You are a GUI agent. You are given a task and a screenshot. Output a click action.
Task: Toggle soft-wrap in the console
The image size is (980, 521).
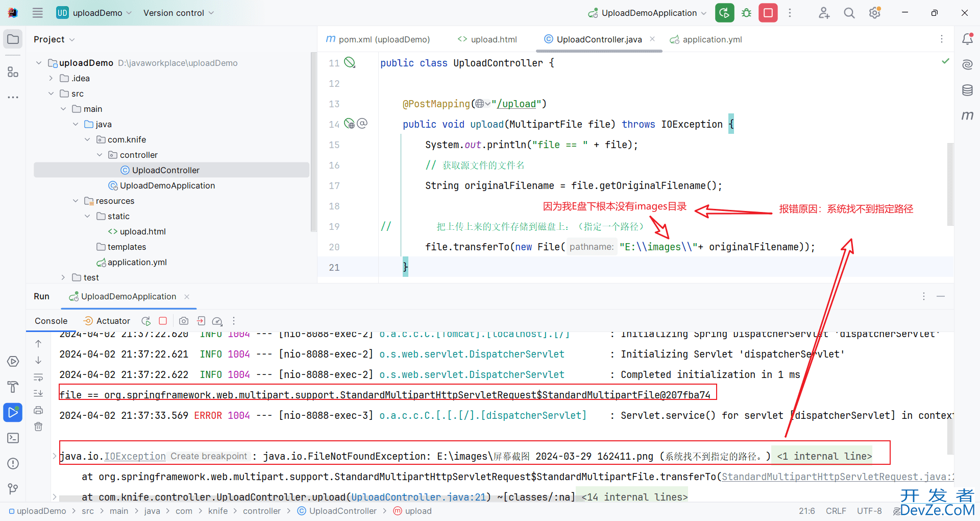38,377
